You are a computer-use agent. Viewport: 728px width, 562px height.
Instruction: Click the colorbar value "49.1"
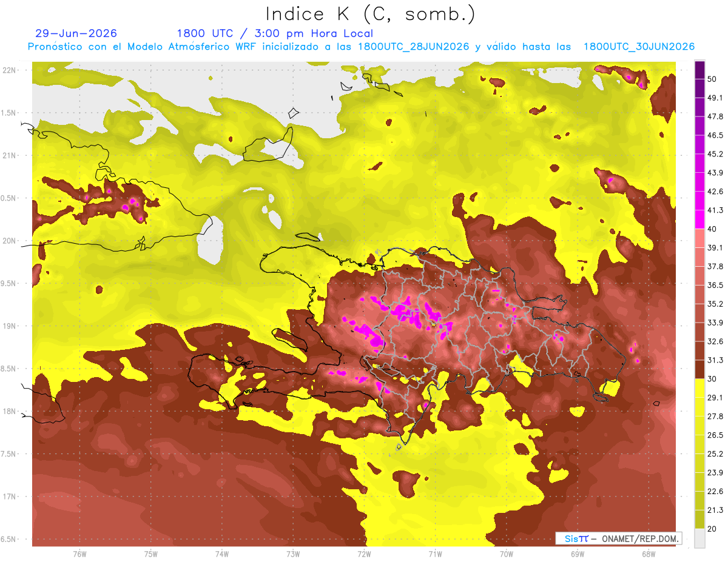pyautogui.click(x=715, y=98)
